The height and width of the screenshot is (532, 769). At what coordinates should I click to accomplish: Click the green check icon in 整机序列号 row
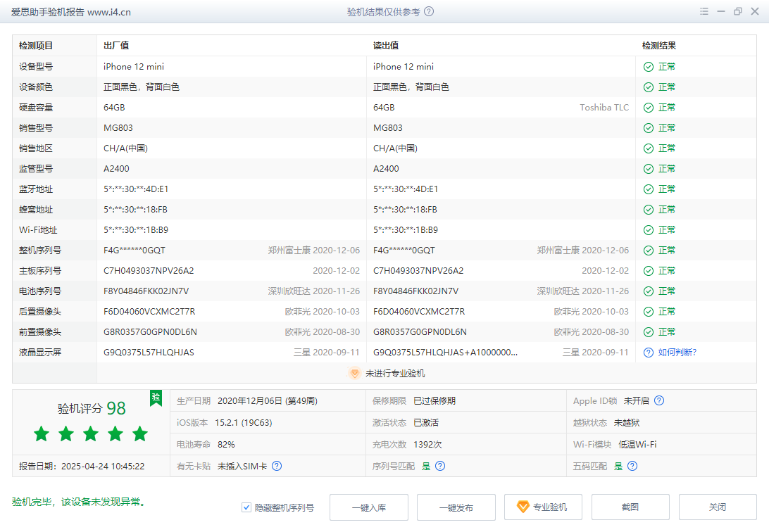649,251
